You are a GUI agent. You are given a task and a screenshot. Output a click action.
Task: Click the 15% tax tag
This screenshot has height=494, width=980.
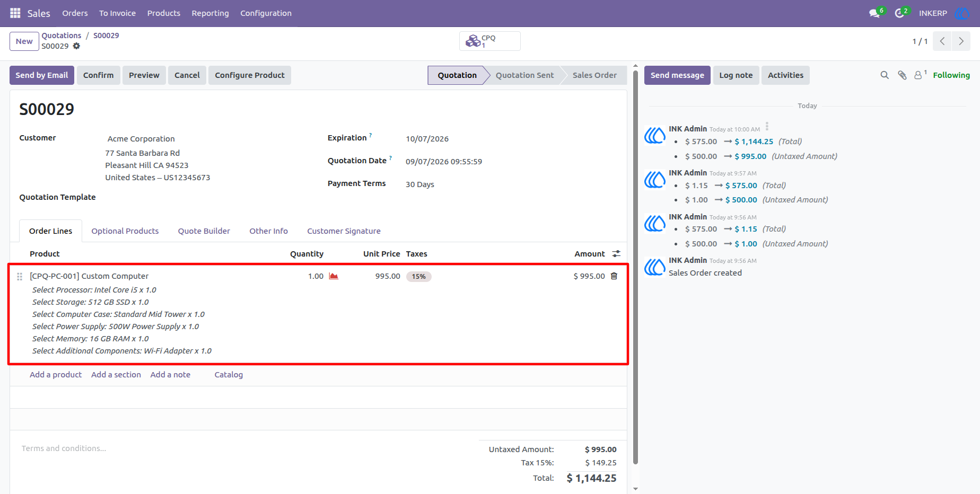[419, 277]
